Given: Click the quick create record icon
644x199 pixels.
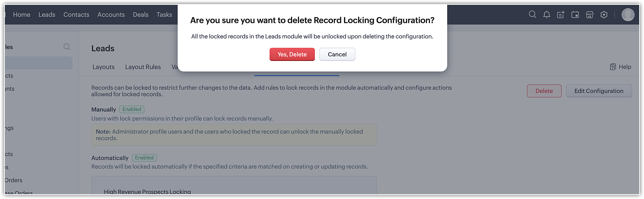Looking at the screenshot, I should point(561,15).
